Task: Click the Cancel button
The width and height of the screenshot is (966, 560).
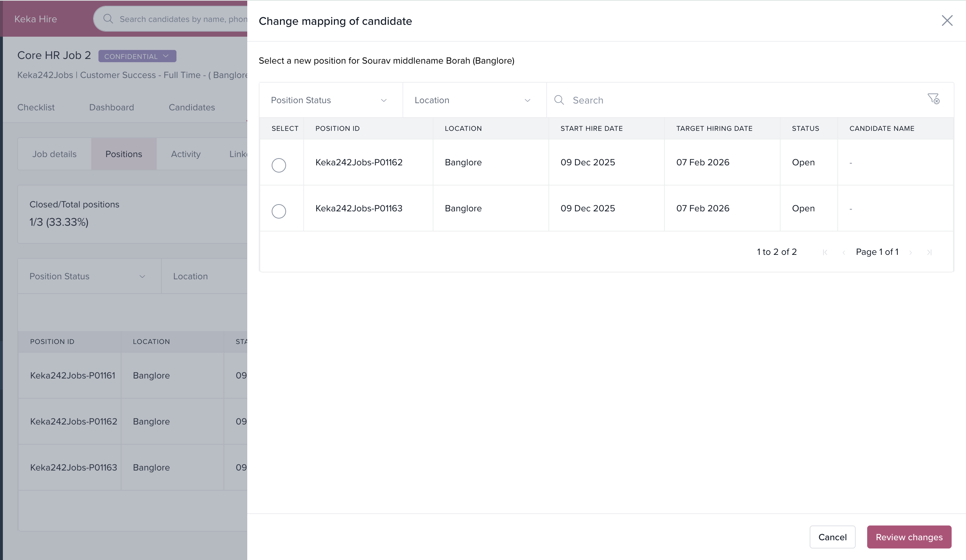Action: point(832,537)
